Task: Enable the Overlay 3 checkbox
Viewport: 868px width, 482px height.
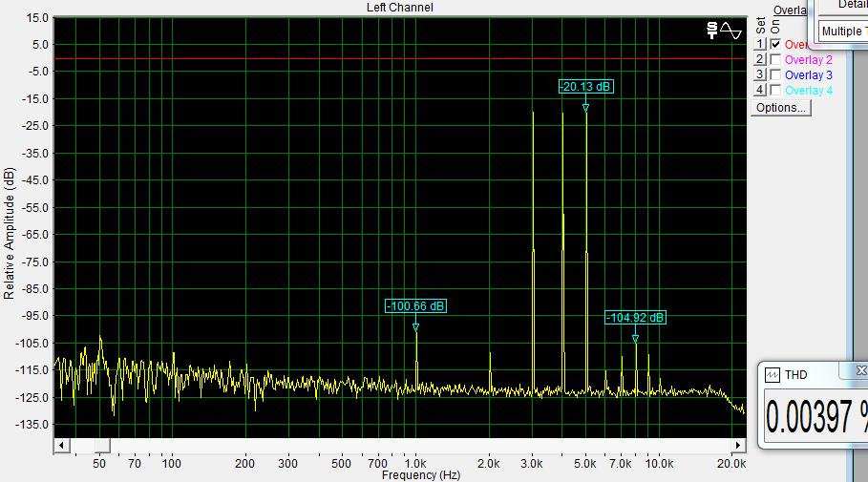Action: tap(775, 74)
